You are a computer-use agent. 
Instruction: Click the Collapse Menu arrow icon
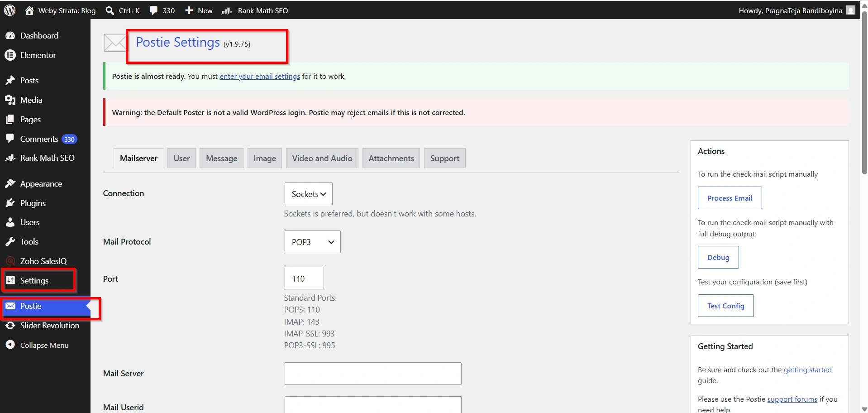click(x=10, y=345)
